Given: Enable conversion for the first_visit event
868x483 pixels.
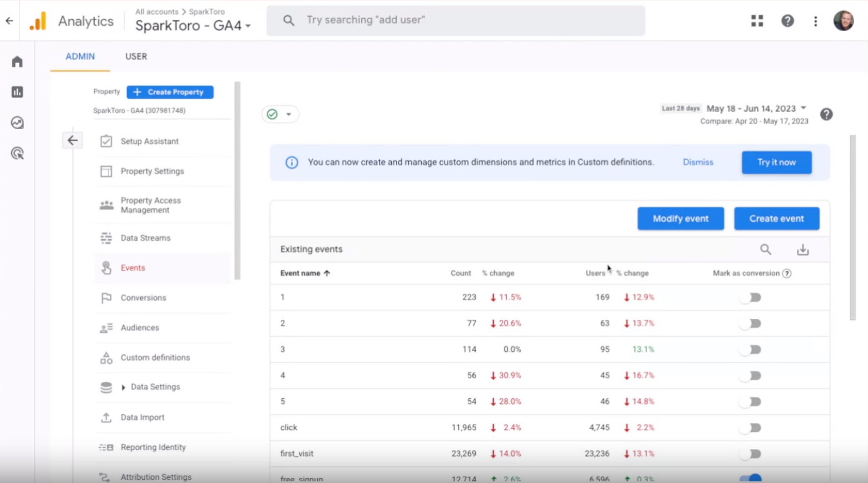Looking at the screenshot, I should (750, 454).
